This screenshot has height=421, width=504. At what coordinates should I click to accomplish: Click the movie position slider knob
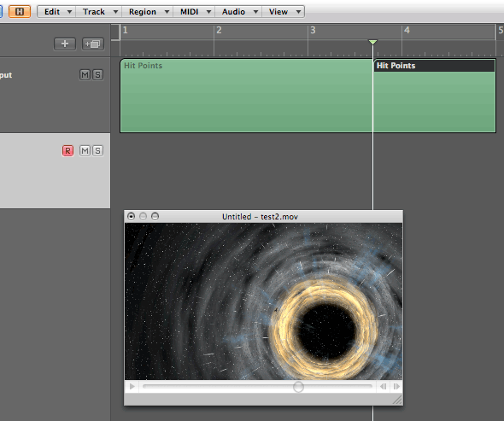tap(298, 387)
